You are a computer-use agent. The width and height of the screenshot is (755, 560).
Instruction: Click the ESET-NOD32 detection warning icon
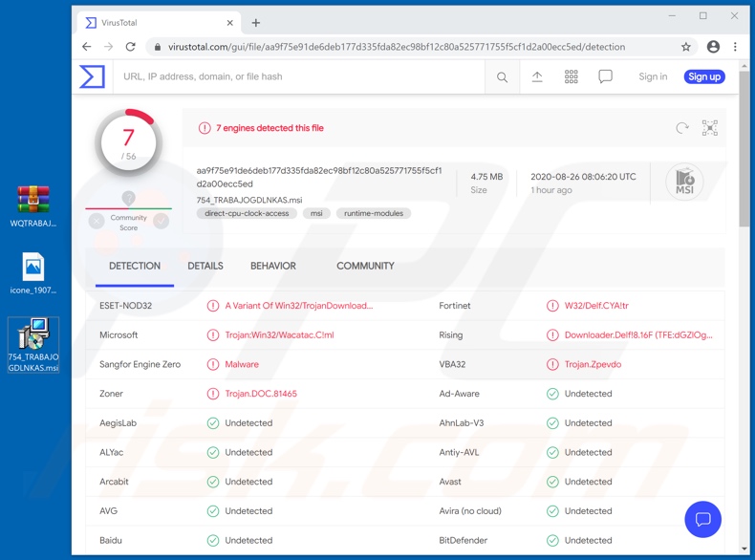(x=213, y=306)
